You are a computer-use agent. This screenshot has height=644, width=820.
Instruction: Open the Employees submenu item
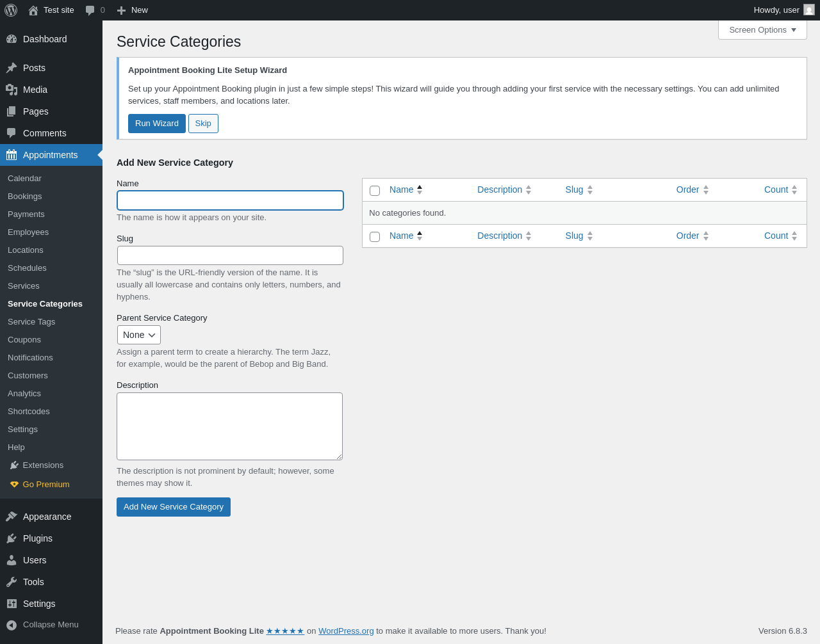click(x=28, y=232)
